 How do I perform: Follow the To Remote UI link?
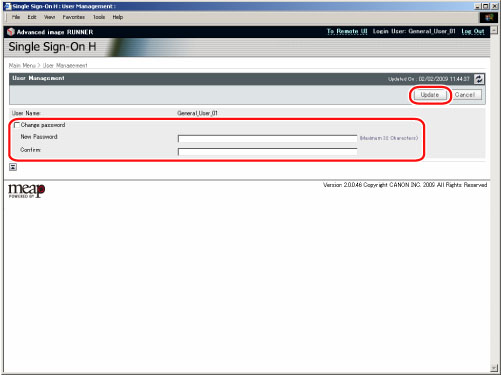pyautogui.click(x=347, y=31)
